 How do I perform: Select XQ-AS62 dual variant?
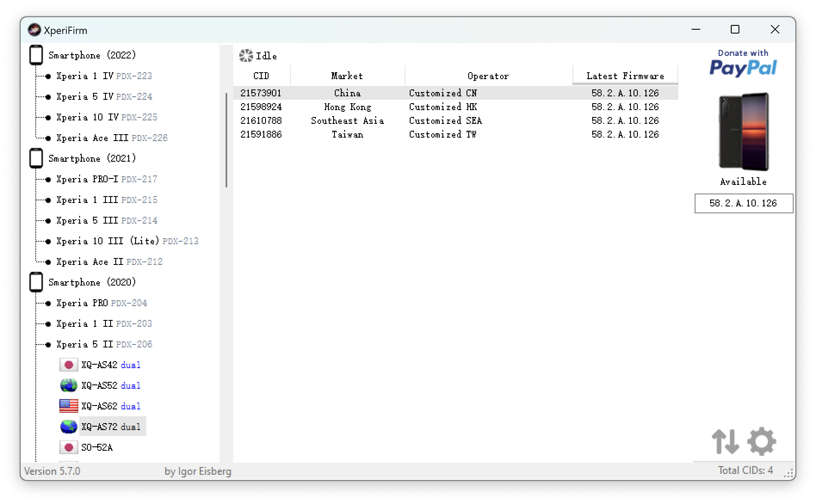[x=111, y=406]
